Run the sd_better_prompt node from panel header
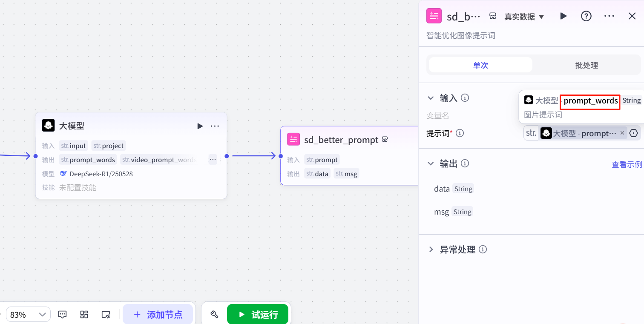 point(563,16)
